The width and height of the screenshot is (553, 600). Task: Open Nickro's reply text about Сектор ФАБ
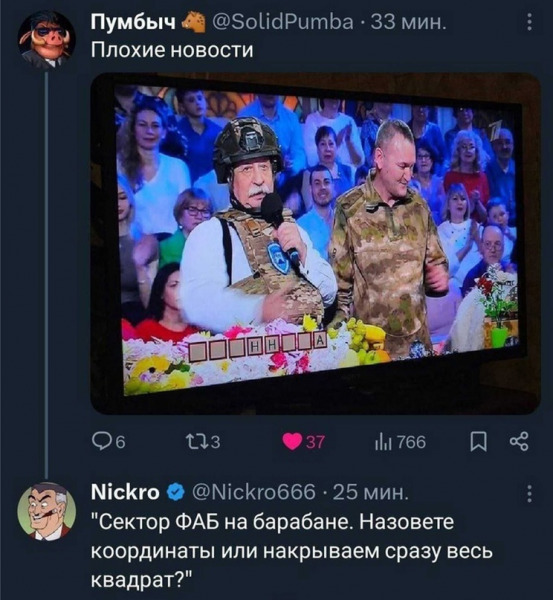pyautogui.click(x=292, y=551)
